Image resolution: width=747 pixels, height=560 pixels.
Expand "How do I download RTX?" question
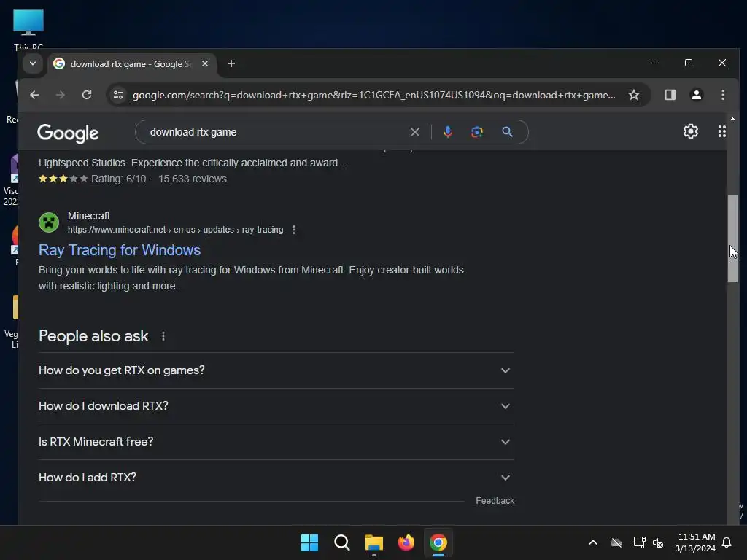pos(276,406)
